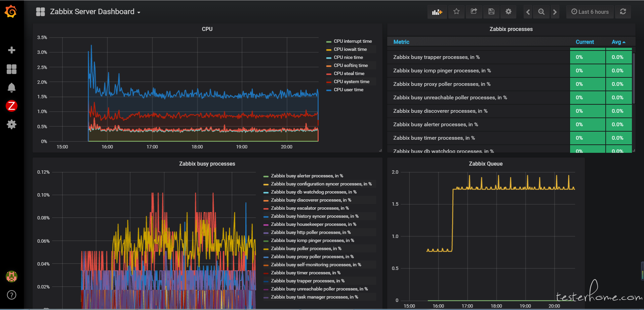Star this dashboard as favorite
Viewport: 644px width, 310px height.
click(x=456, y=12)
